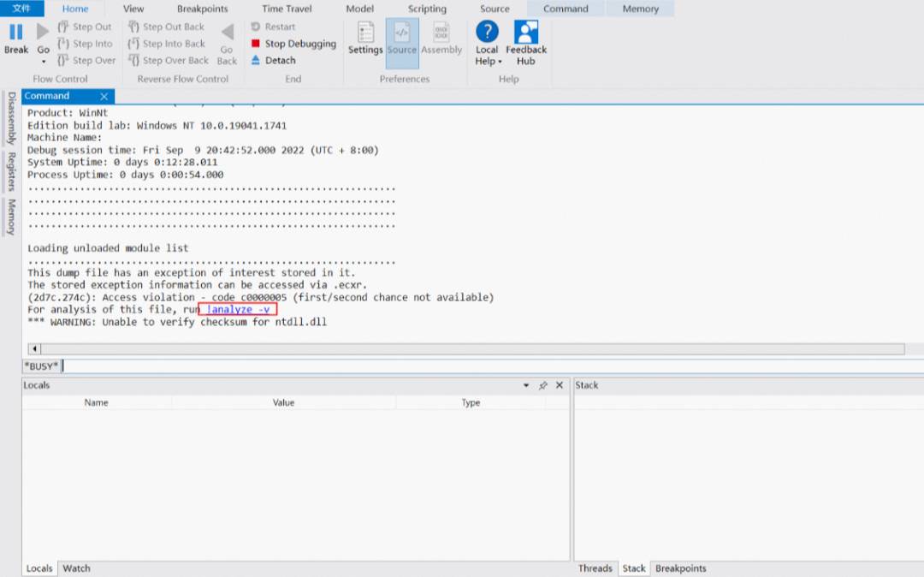Close the Locals panel

(x=560, y=385)
